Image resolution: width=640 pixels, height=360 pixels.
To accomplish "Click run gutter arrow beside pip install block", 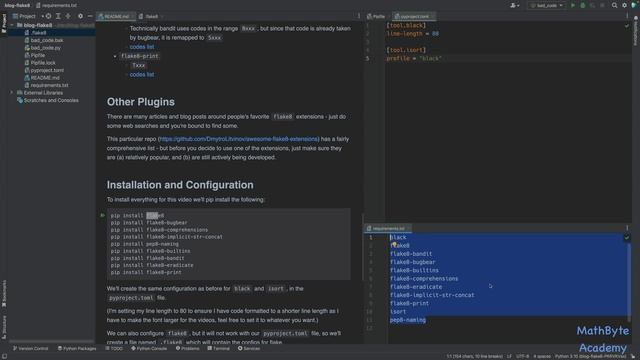I will pyautogui.click(x=102, y=215).
